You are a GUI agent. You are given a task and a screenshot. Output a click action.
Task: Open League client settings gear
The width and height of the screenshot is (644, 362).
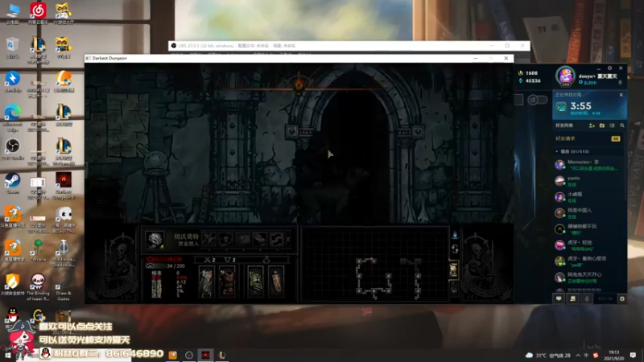click(610, 68)
